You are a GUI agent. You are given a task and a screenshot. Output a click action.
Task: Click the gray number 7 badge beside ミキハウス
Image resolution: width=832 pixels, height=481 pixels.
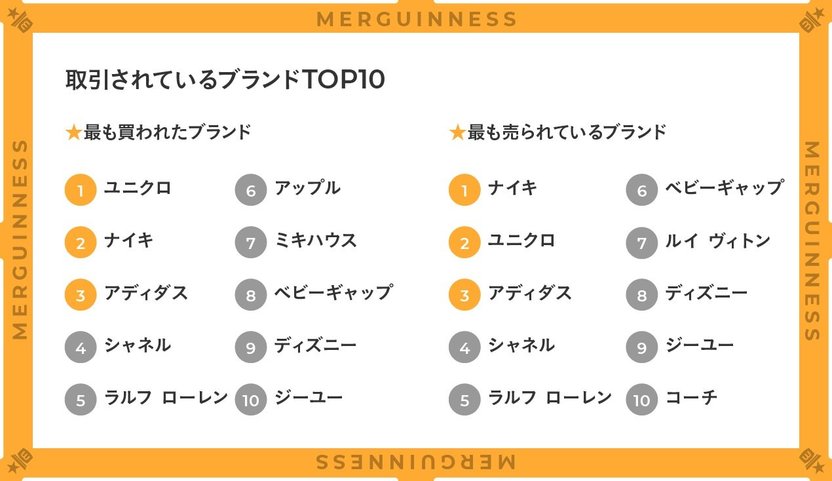pos(250,242)
